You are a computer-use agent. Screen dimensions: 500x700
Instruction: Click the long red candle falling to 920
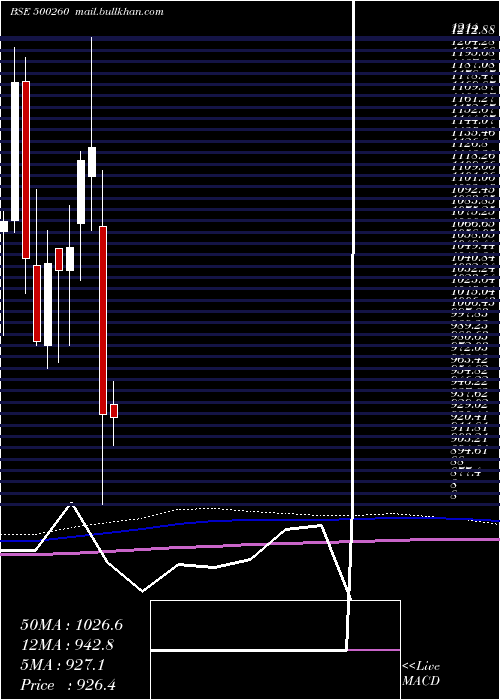pos(103,321)
